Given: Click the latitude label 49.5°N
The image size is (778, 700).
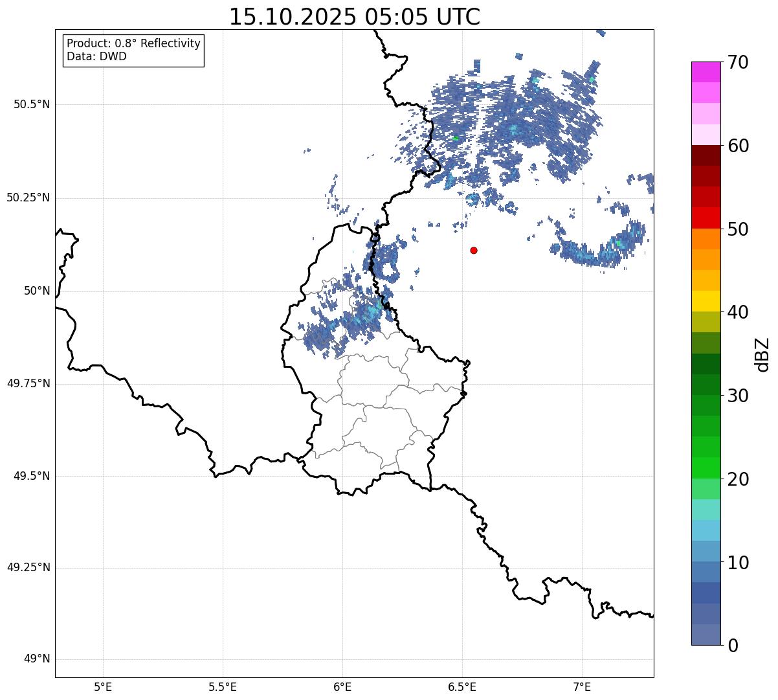Looking at the screenshot, I should [32, 476].
